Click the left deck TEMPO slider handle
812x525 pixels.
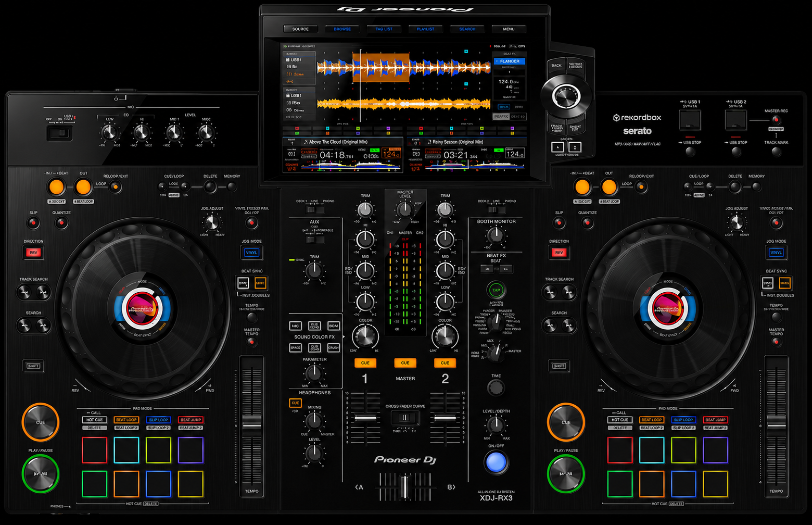tap(251, 423)
